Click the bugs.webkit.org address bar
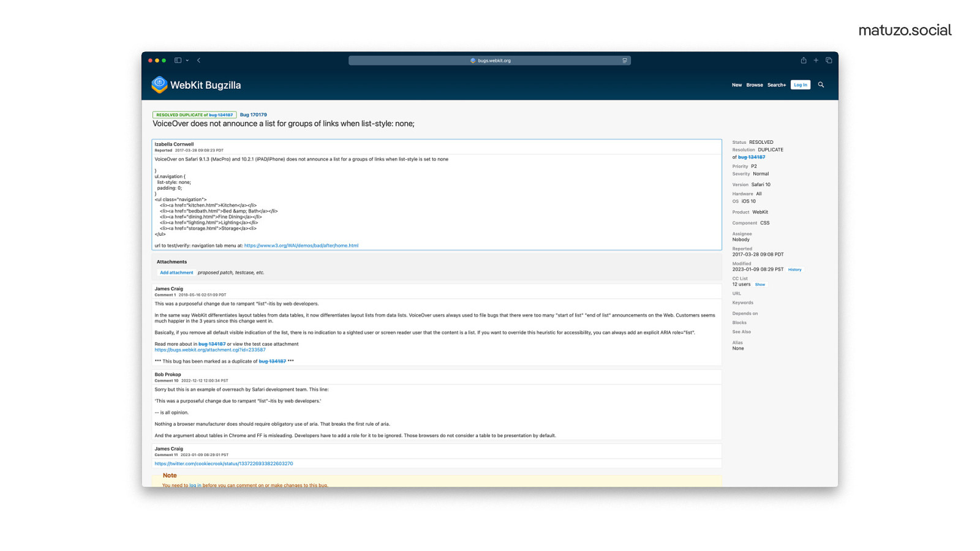 490,61
